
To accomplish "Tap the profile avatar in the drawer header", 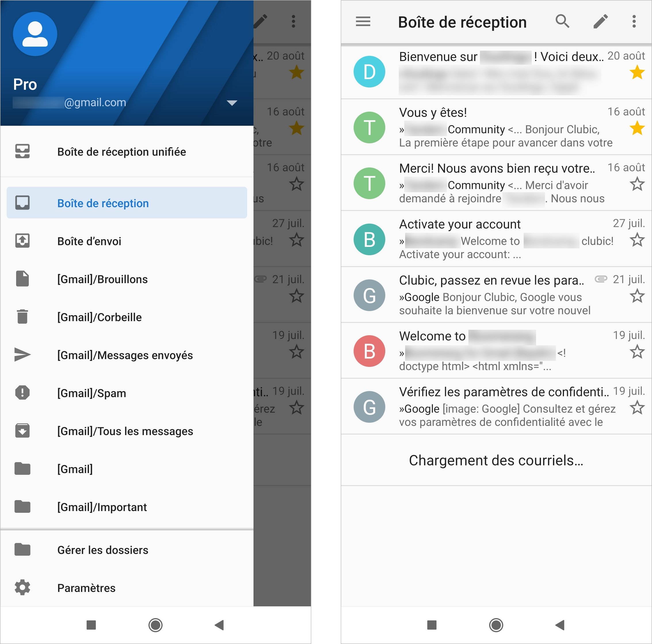I will tap(35, 34).
